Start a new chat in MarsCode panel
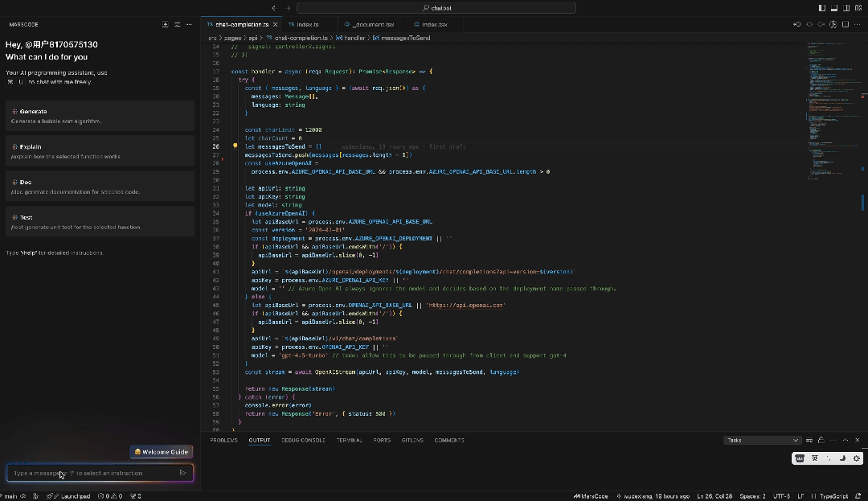Viewport: 868px width, 501px height. (x=165, y=24)
